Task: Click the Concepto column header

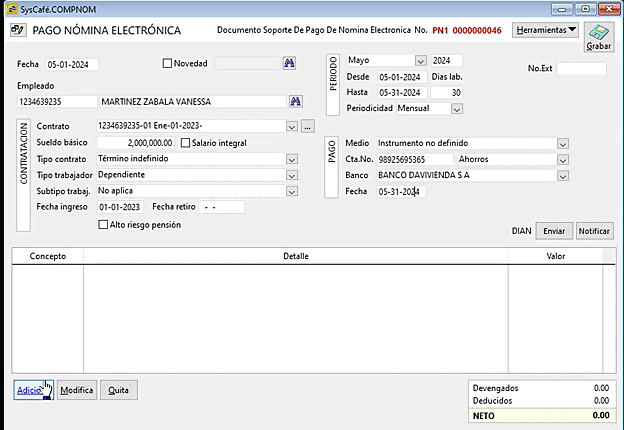Action: 48,256
